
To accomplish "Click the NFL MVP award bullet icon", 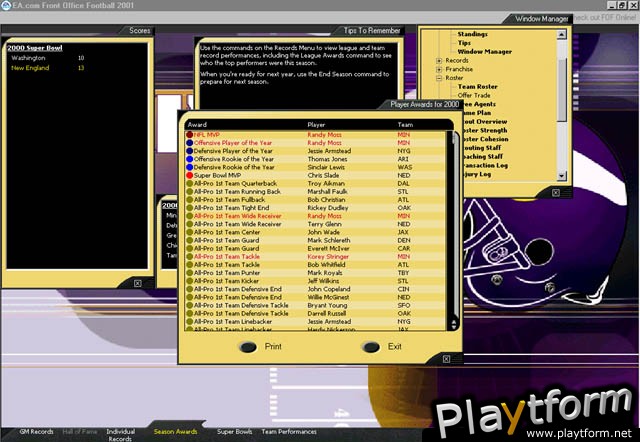I will click(x=189, y=135).
